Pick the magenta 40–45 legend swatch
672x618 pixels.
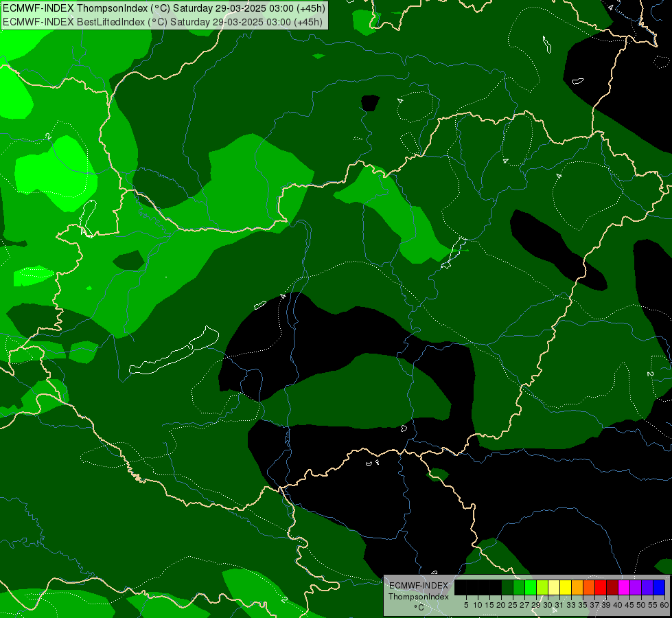click(624, 587)
